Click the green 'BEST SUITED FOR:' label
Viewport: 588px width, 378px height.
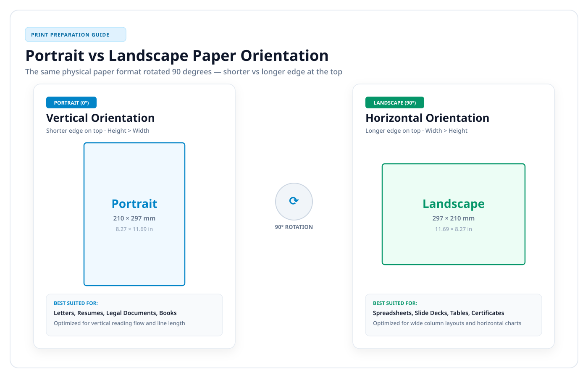pyautogui.click(x=395, y=303)
